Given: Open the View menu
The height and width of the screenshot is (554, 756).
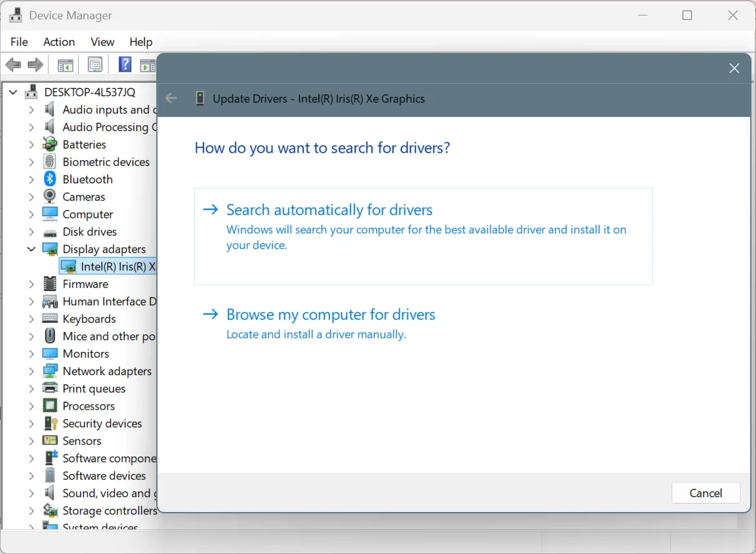Looking at the screenshot, I should coord(102,42).
